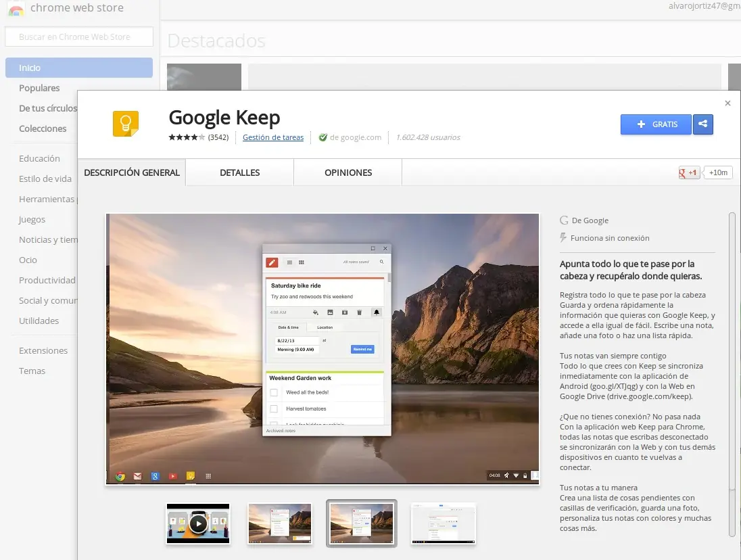Viewport: 741px width, 560px height.
Task: Click the Chrome icon in screenshot shelf
Action: point(120,476)
